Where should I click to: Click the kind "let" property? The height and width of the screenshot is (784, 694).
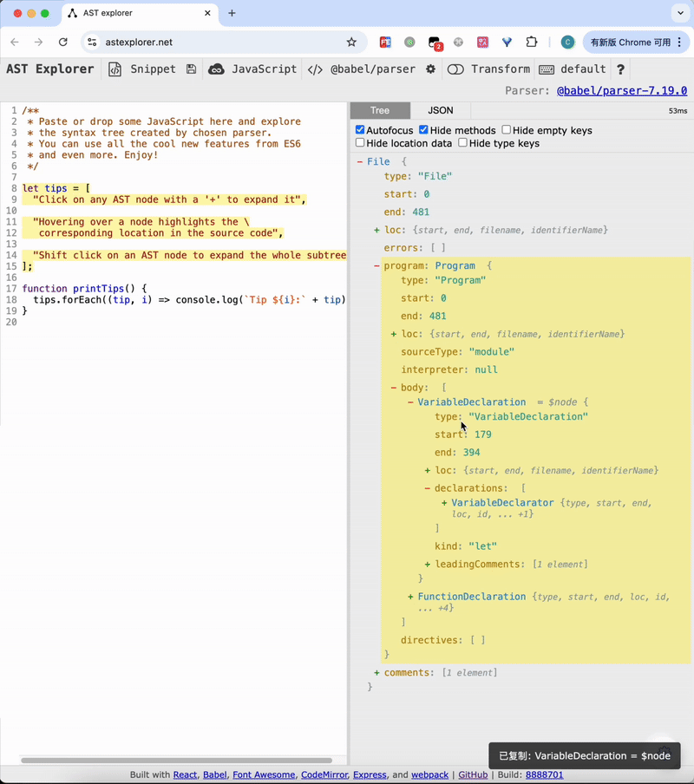click(x=466, y=546)
